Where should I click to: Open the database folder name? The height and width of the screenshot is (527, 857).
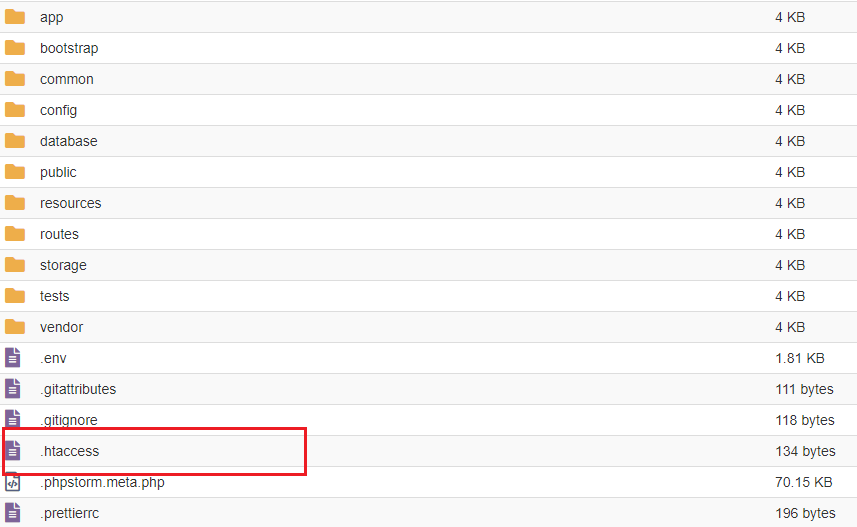(x=68, y=141)
